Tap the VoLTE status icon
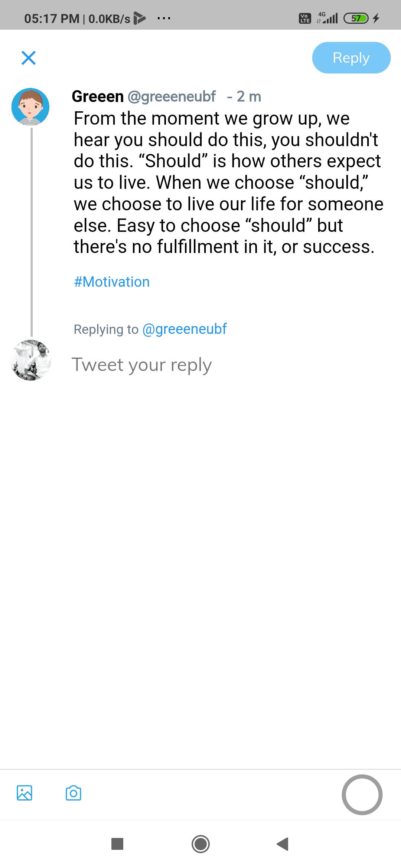This screenshot has height=868, width=401. (x=305, y=18)
